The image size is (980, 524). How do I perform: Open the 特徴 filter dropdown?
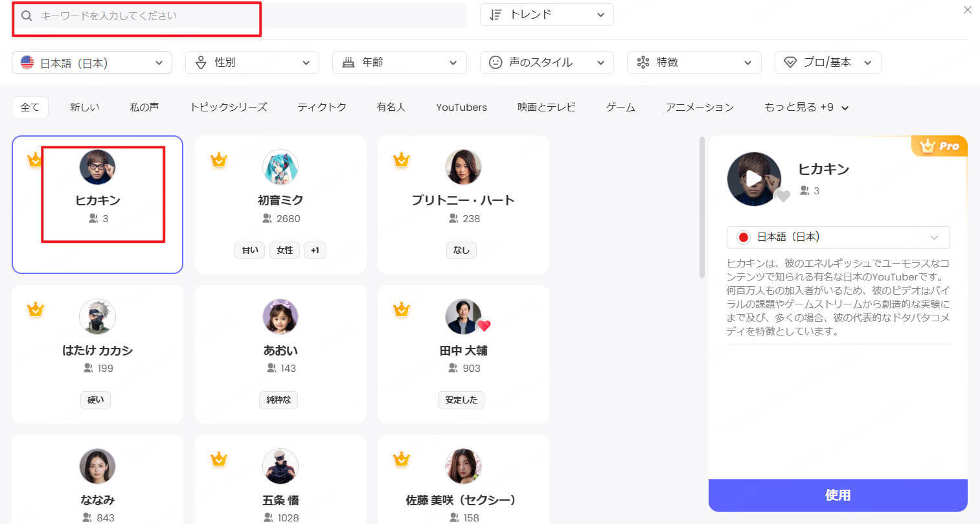694,63
